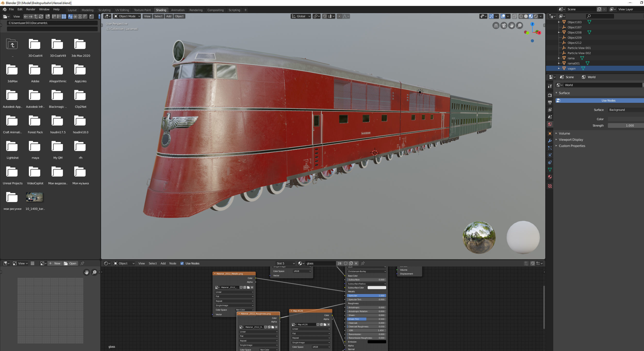Open the 10_1400_kar image thumbnail
This screenshot has height=351, width=644.
[35, 197]
